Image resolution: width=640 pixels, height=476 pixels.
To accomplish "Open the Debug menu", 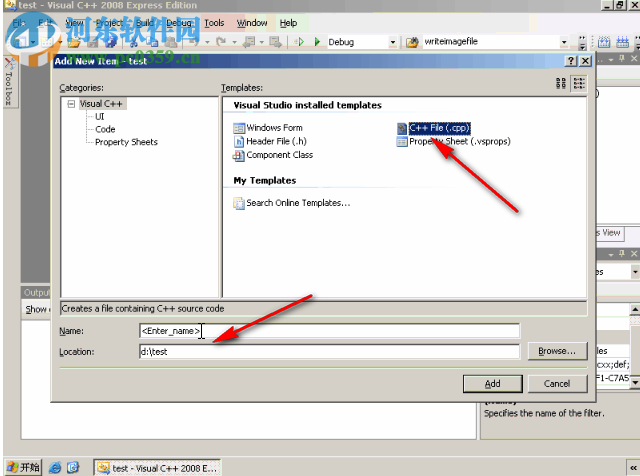I will click(179, 23).
